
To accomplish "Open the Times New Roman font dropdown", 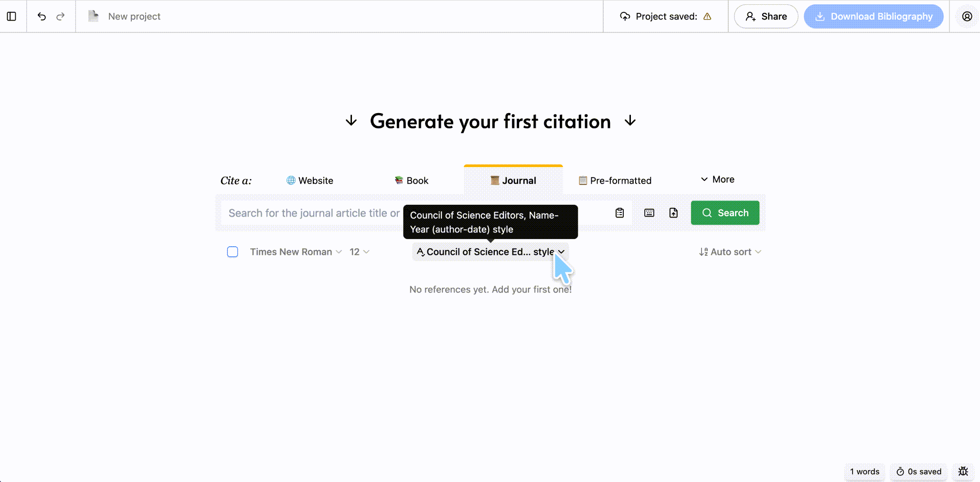I will pyautogui.click(x=296, y=251).
